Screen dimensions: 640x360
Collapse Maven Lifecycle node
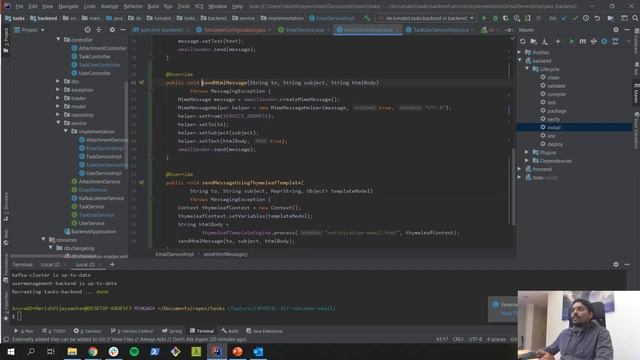point(527,69)
